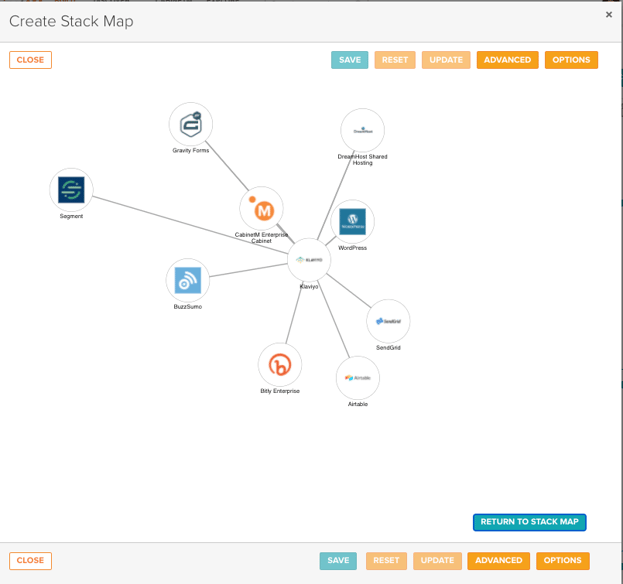Click the bottom CLOSE button
This screenshot has height=584, width=623.
pyautogui.click(x=31, y=561)
